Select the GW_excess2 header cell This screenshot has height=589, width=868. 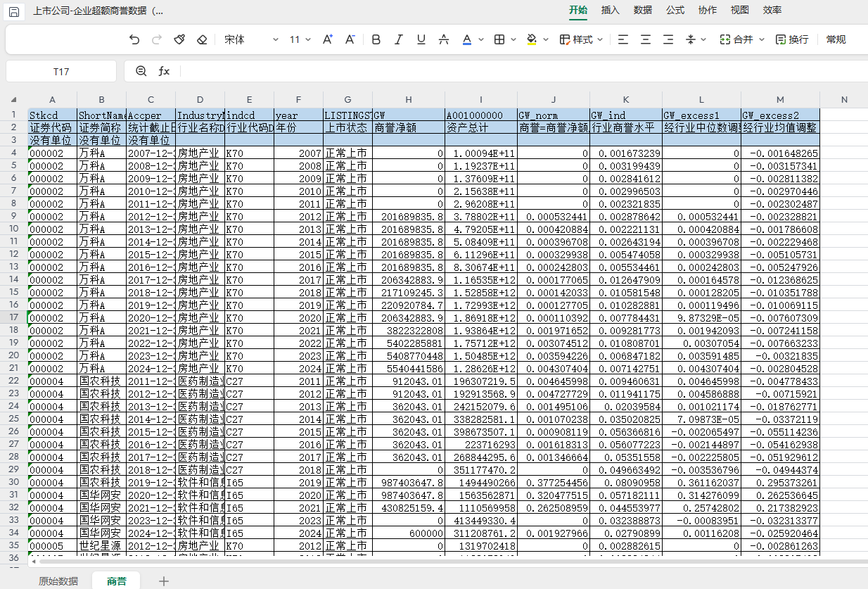tap(780, 115)
